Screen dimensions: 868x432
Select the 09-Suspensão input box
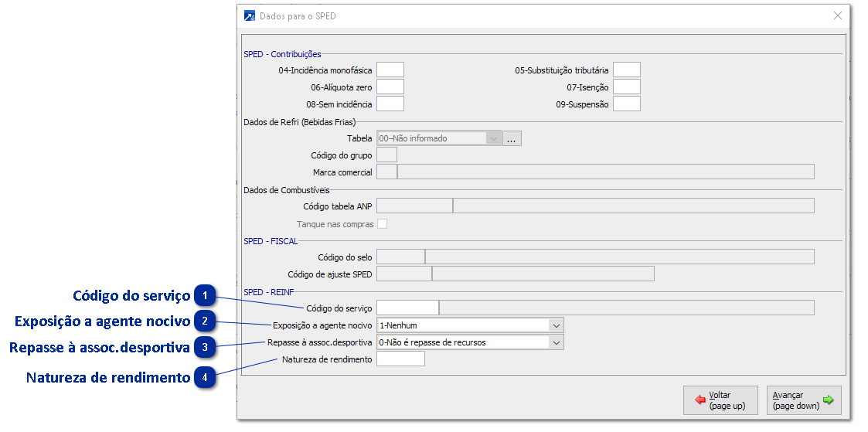626,104
